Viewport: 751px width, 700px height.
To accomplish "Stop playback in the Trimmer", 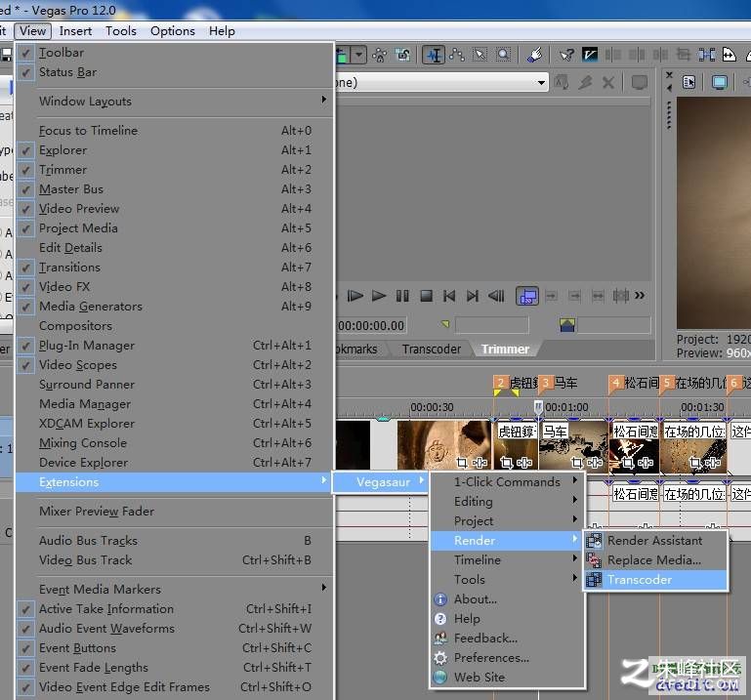I will point(426,296).
